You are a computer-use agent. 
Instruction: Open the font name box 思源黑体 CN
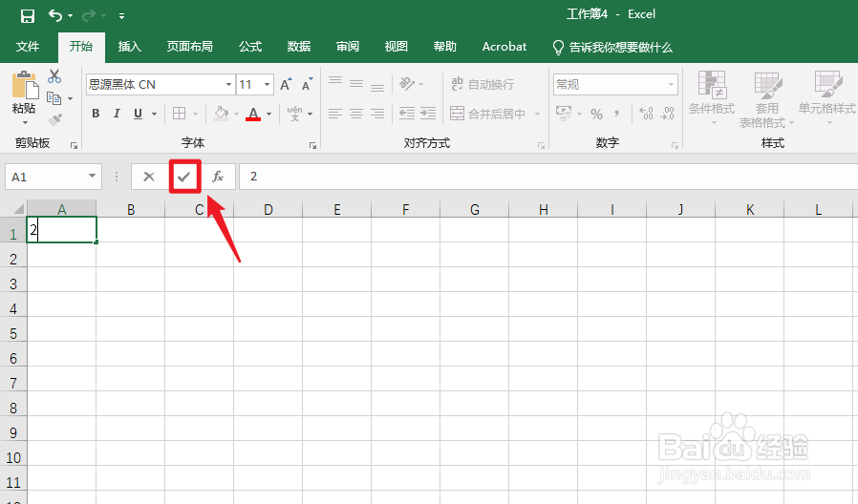pos(161,85)
